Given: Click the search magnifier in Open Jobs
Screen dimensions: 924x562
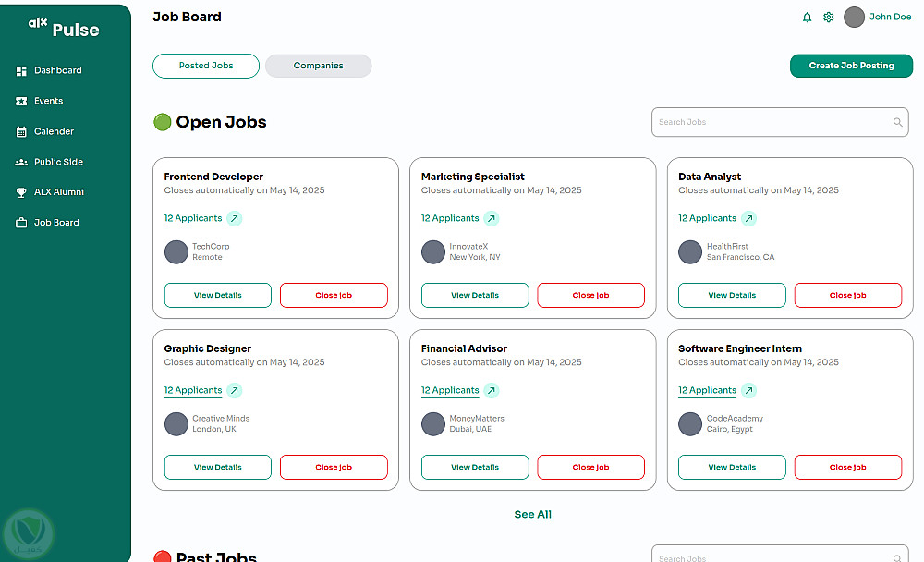Looking at the screenshot, I should [897, 122].
